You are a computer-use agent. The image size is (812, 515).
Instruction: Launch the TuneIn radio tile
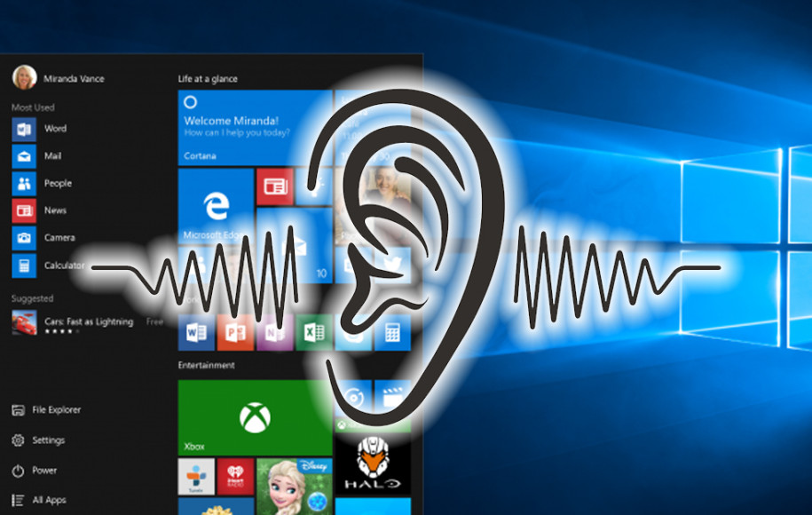click(x=196, y=476)
